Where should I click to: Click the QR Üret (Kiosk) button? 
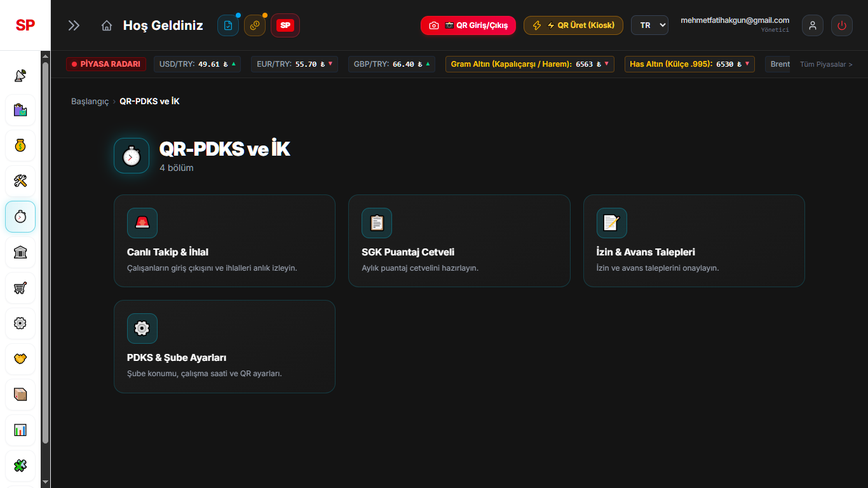point(573,25)
